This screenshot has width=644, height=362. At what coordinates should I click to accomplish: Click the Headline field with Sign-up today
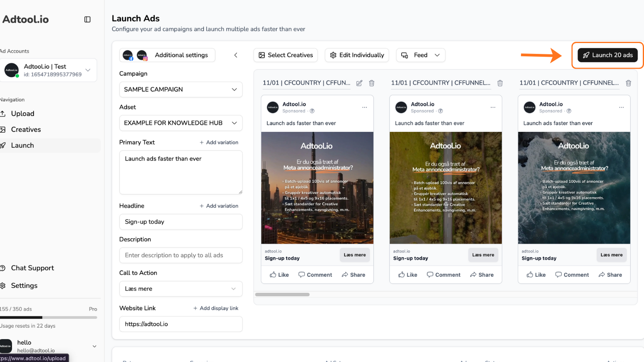pyautogui.click(x=181, y=222)
